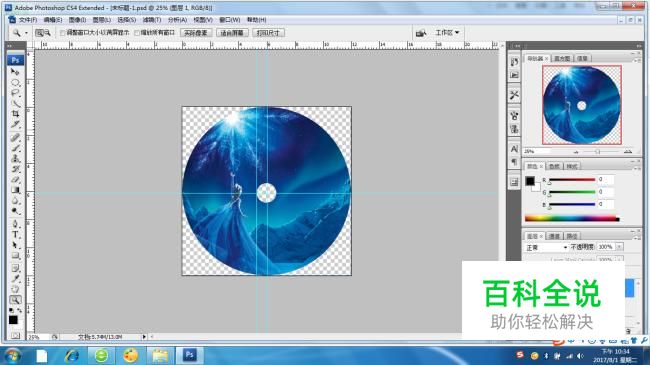Click the red R color slider
The image size is (650, 365).
click(x=572, y=180)
